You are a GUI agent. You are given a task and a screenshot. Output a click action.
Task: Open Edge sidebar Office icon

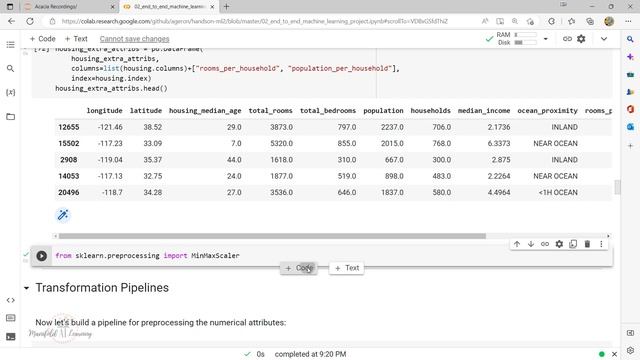coord(630,109)
